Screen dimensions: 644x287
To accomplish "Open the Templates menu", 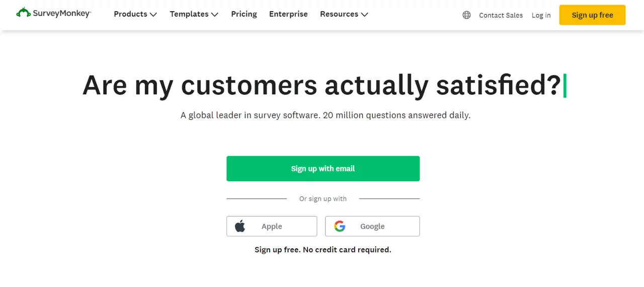I will coord(189,14).
